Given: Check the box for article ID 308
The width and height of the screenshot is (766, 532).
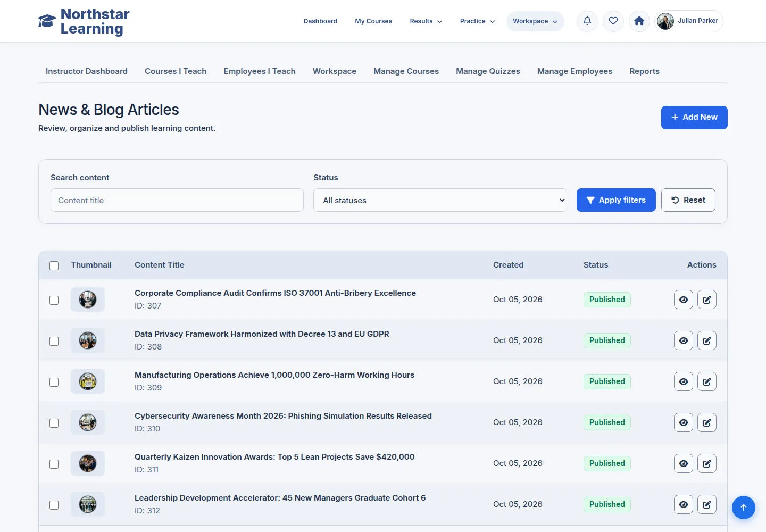Looking at the screenshot, I should coord(54,341).
